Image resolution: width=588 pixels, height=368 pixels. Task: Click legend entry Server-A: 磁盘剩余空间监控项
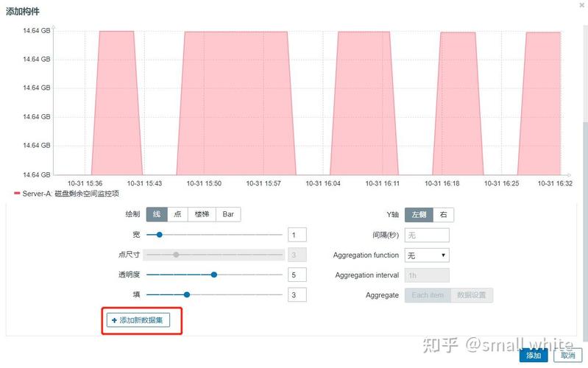tap(67, 194)
